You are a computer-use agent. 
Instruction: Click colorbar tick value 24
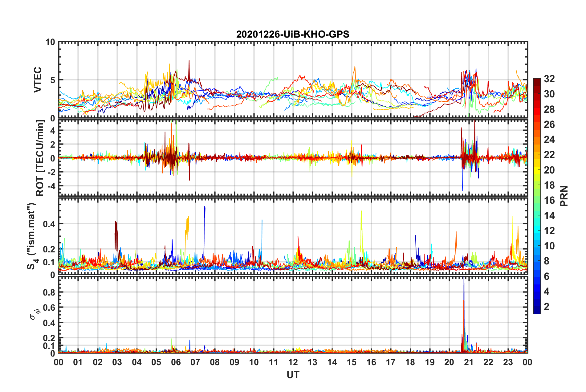tap(549, 140)
